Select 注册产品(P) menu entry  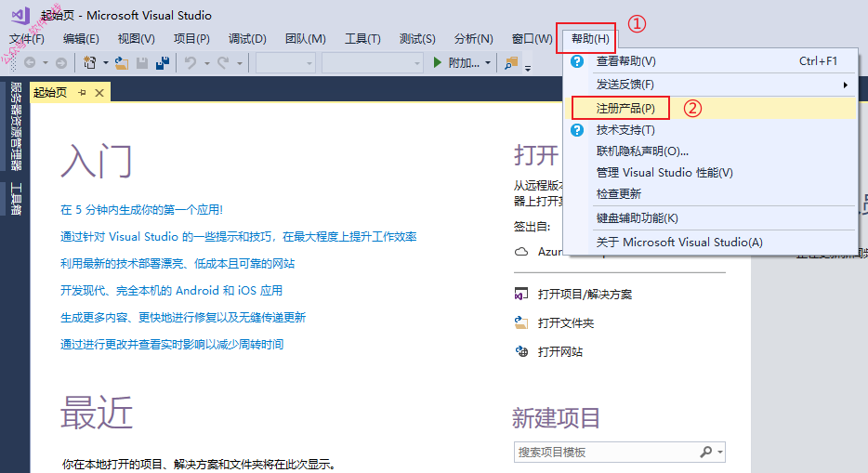coord(711,108)
